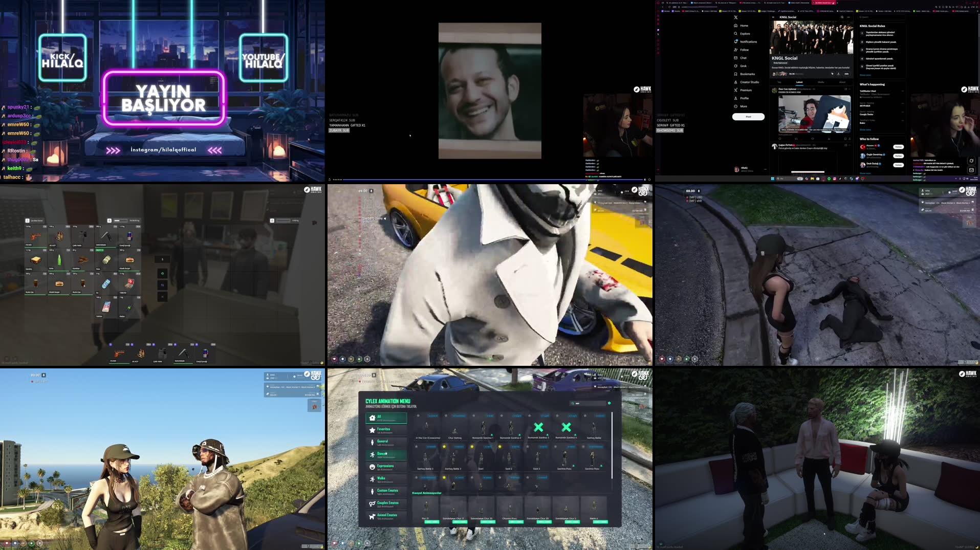Expand Show more under What's happening
Image resolution: width=980 pixels, height=550 pixels.
866,130
